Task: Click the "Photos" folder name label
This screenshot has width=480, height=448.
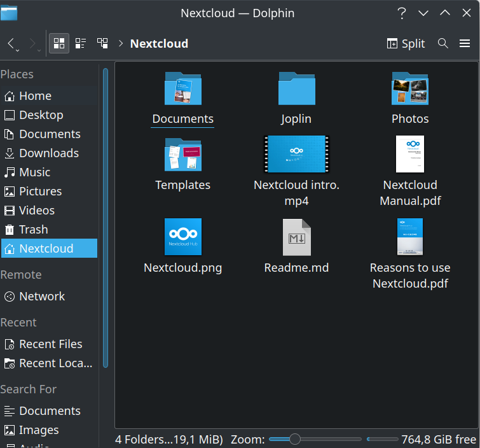Action: (410, 119)
